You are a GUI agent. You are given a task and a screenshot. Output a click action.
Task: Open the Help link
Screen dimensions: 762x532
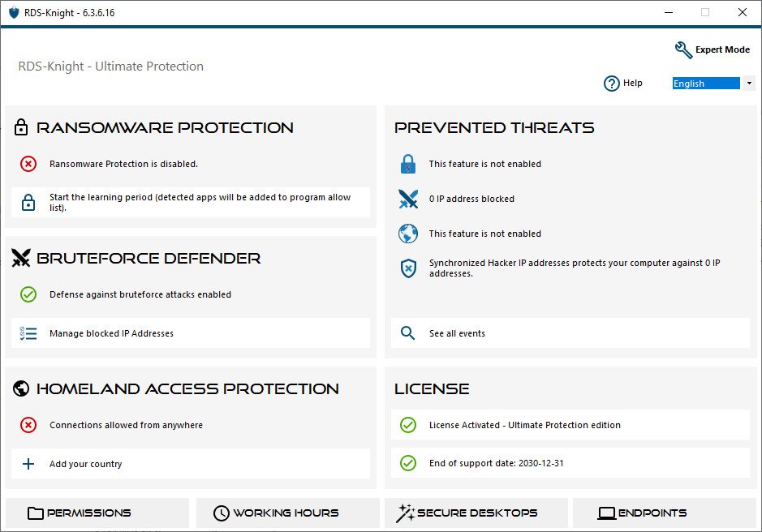tap(632, 83)
